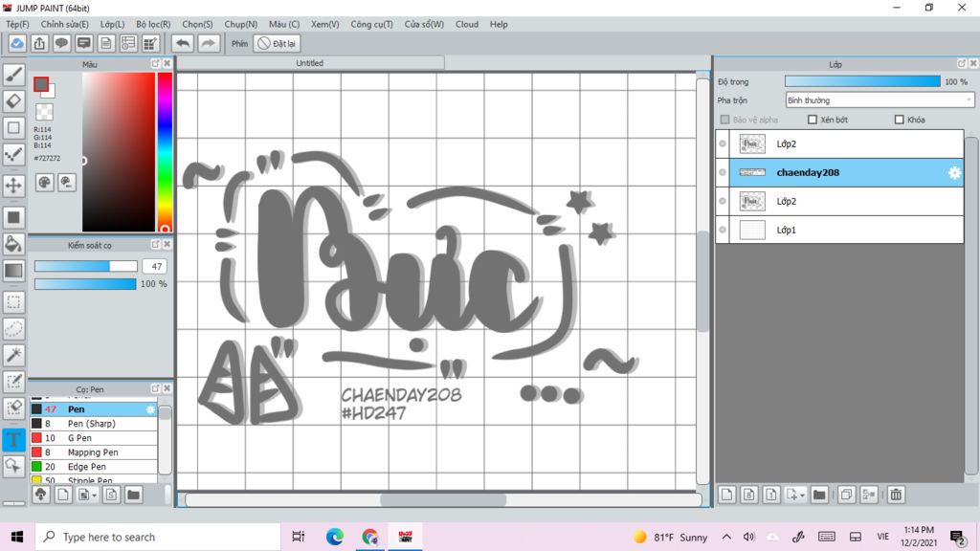Viewport: 980px width, 551px height.
Task: Redo the last undone action
Action: click(209, 44)
